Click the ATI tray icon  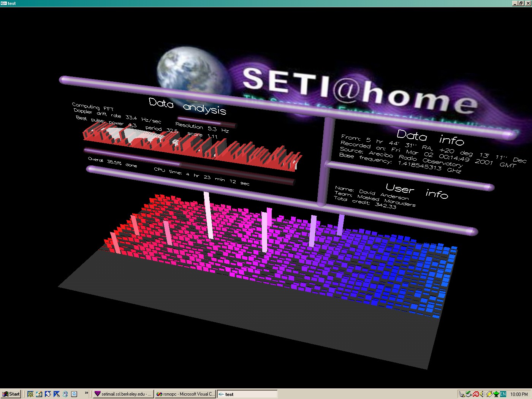click(475, 394)
